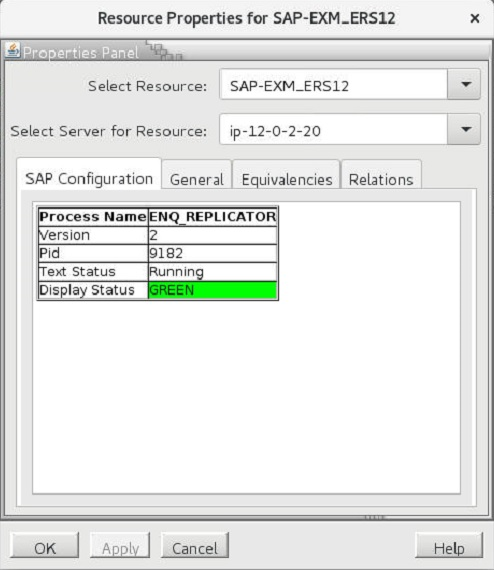The image size is (494, 570).
Task: Click the Running status value
Action: click(x=213, y=272)
